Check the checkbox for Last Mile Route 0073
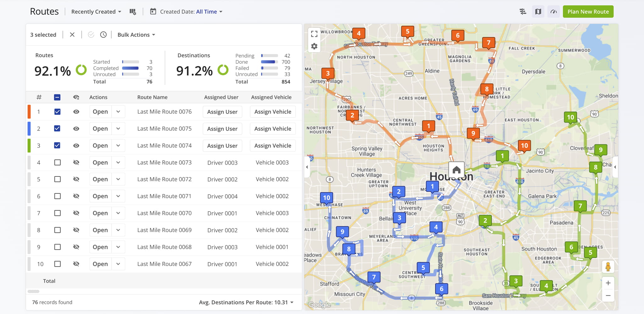The height and width of the screenshot is (314, 644). pyautogui.click(x=57, y=162)
